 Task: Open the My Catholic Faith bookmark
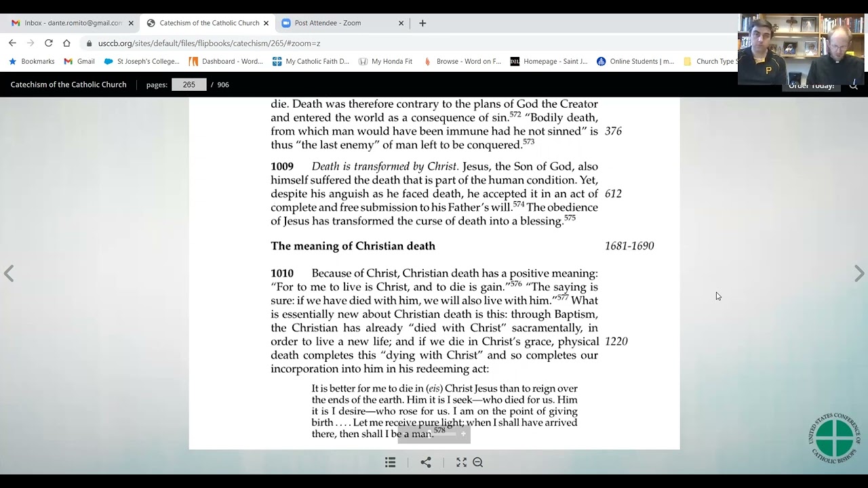311,61
